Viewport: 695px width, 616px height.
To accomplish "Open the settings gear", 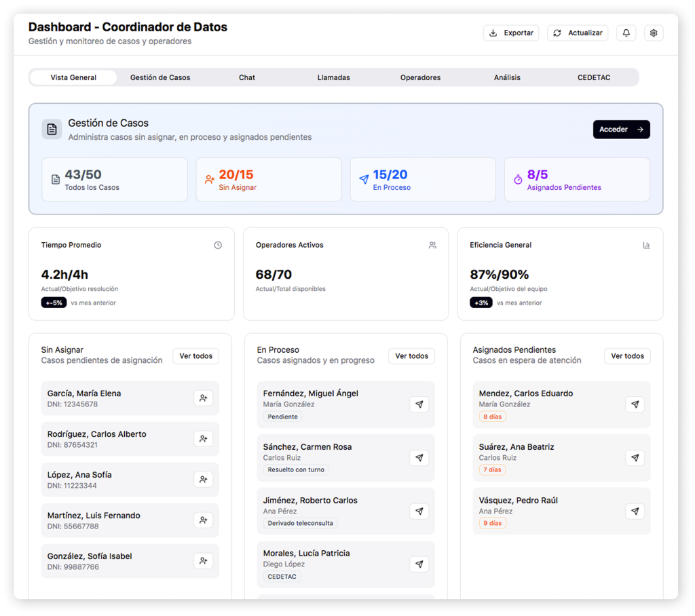I will (654, 33).
